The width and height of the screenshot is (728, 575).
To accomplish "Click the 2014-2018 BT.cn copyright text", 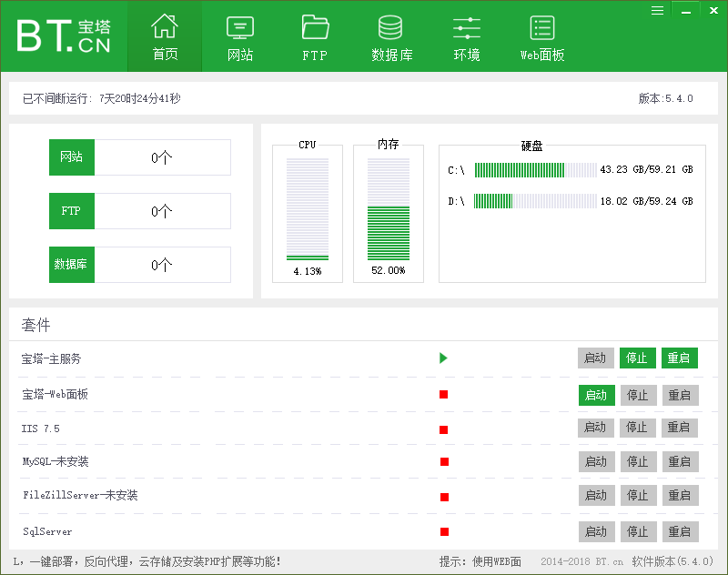I will [x=581, y=561].
